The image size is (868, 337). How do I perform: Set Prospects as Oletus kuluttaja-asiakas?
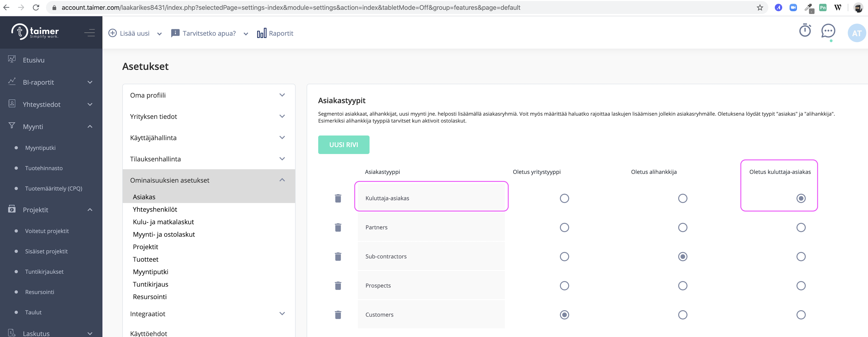[801, 286]
